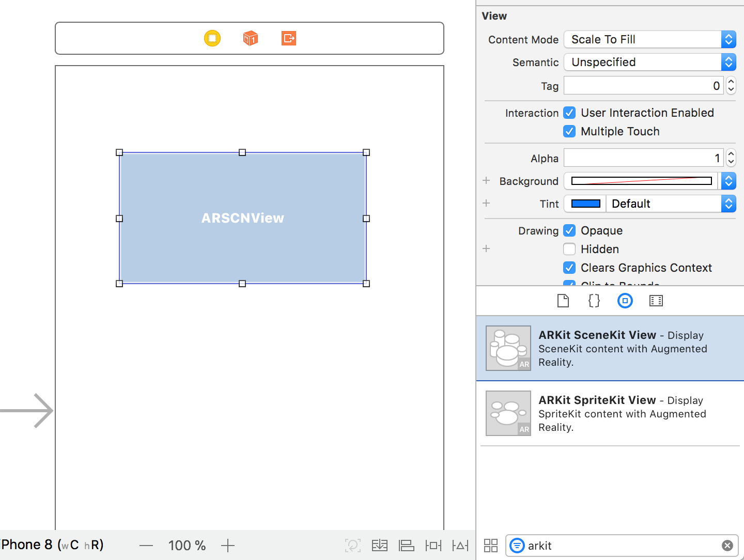Click the Embed In Stack button
This screenshot has height=560, width=744.
point(380,546)
